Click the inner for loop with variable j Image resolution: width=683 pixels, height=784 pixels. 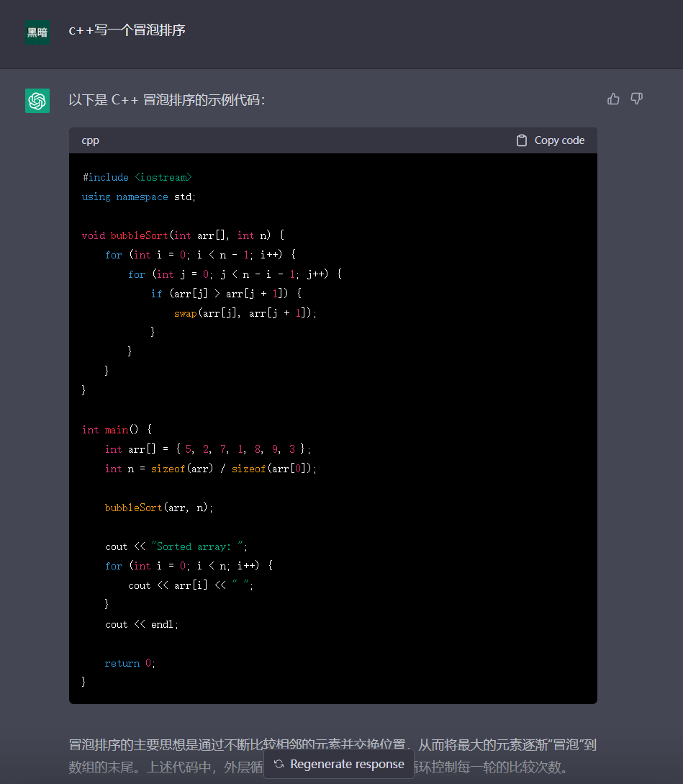[x=235, y=274]
